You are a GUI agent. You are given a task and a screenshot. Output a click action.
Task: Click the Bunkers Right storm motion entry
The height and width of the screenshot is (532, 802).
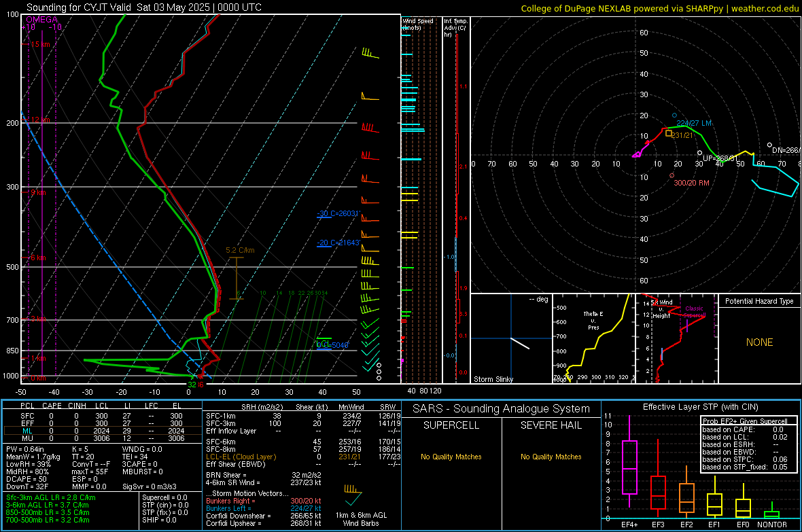(264, 501)
